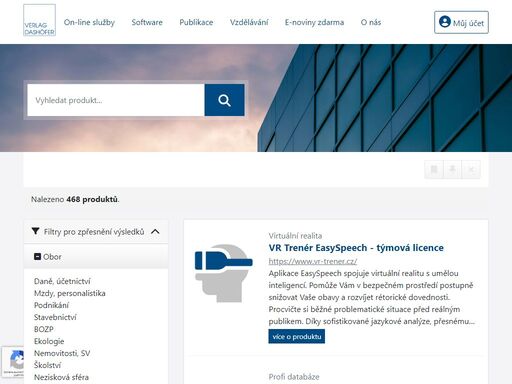Filter by Ekologie
This screenshot has width=512, height=384.
(49, 341)
